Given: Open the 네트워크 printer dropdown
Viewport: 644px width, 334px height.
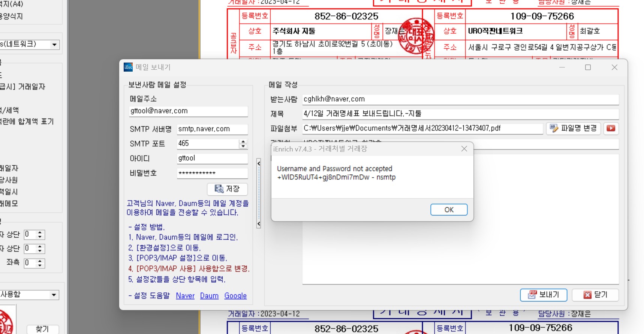Looking at the screenshot, I should tap(55, 45).
